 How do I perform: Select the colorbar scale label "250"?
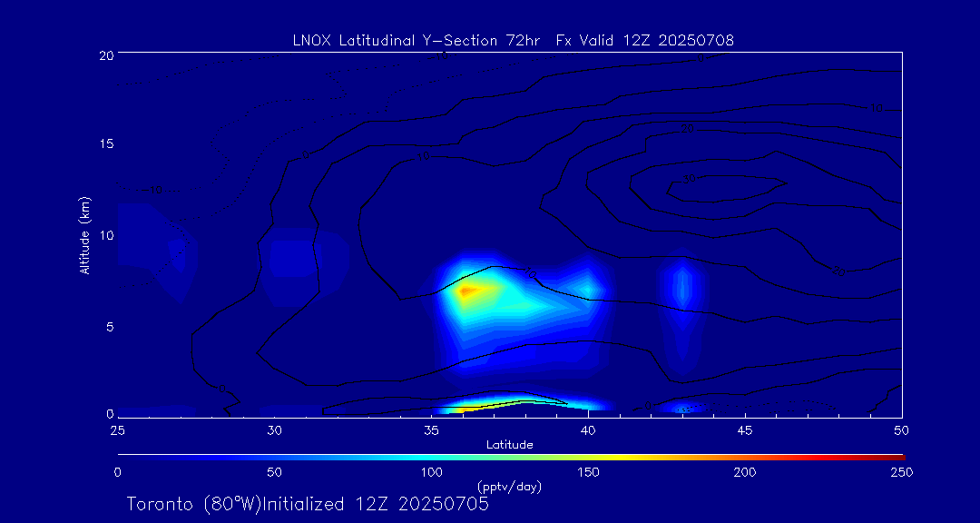point(903,472)
